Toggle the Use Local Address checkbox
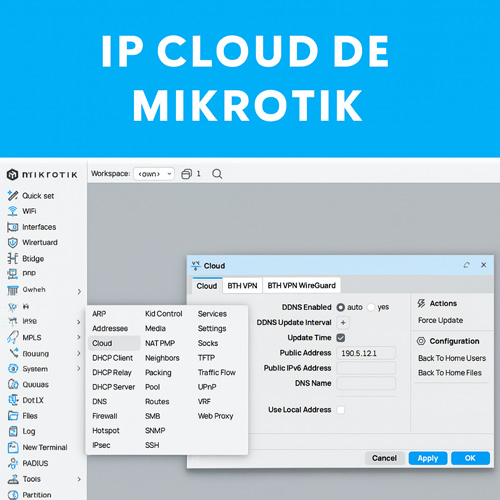The height and width of the screenshot is (500, 500). click(341, 410)
